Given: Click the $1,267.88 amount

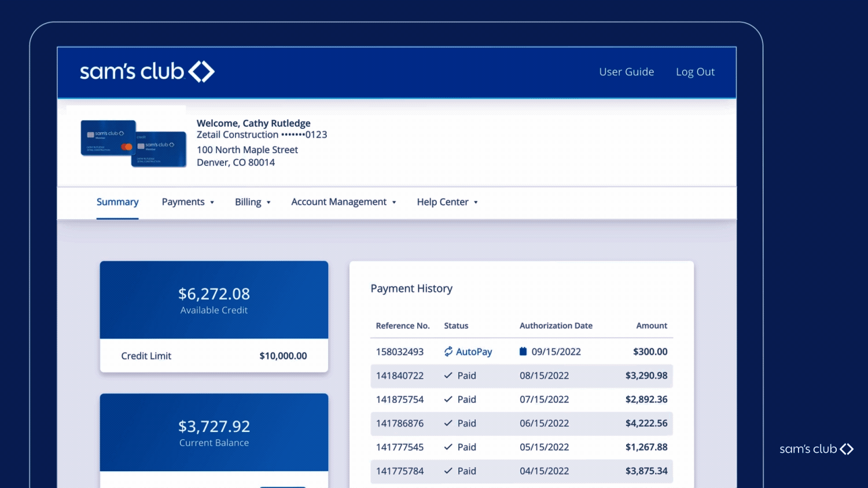Looking at the screenshot, I should [646, 447].
